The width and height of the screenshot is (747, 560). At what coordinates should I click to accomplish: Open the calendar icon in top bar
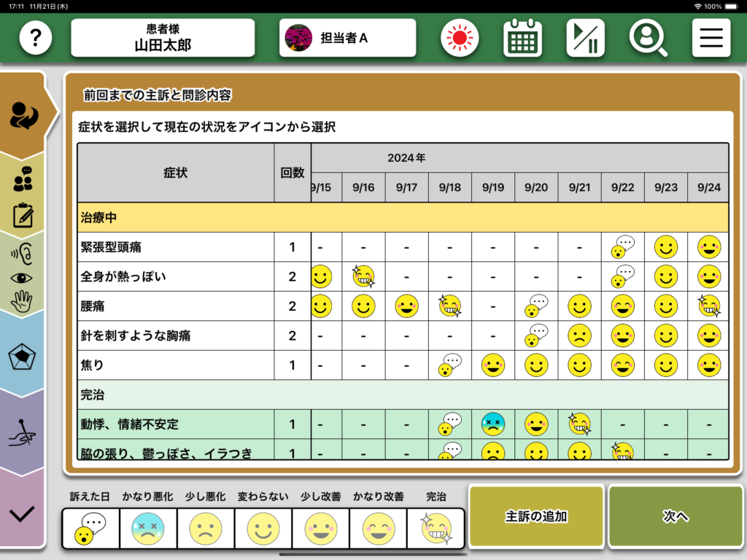pyautogui.click(x=522, y=38)
